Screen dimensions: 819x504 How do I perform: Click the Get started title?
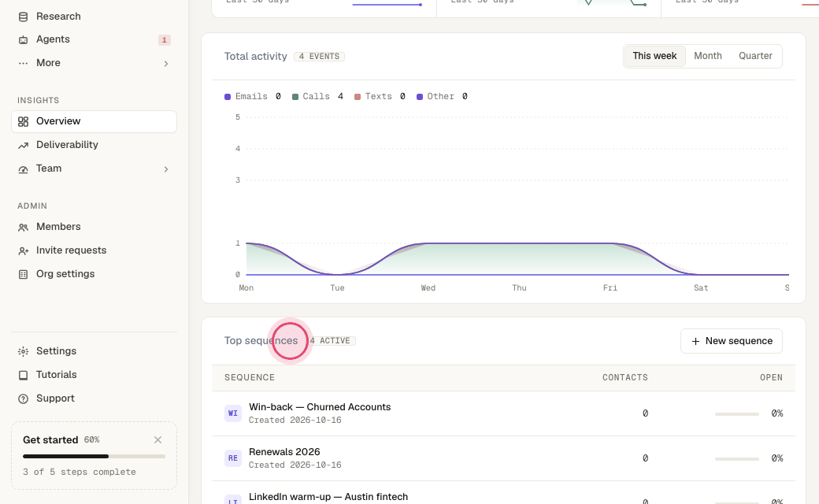(x=50, y=439)
